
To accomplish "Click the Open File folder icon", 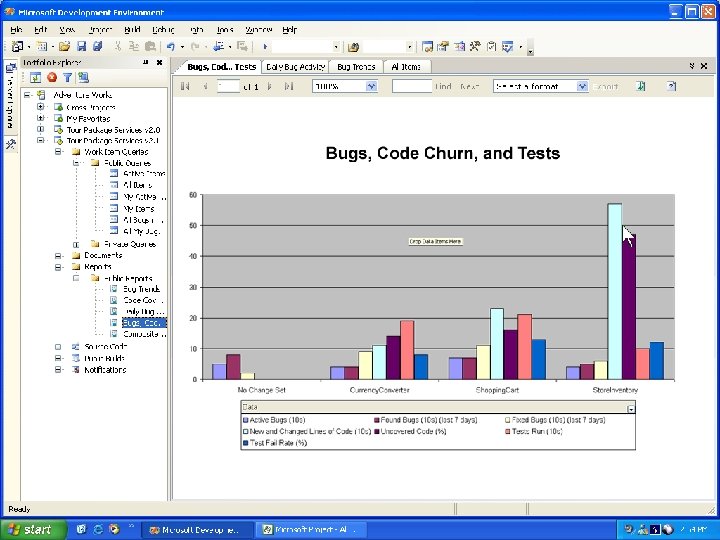I will [64, 46].
